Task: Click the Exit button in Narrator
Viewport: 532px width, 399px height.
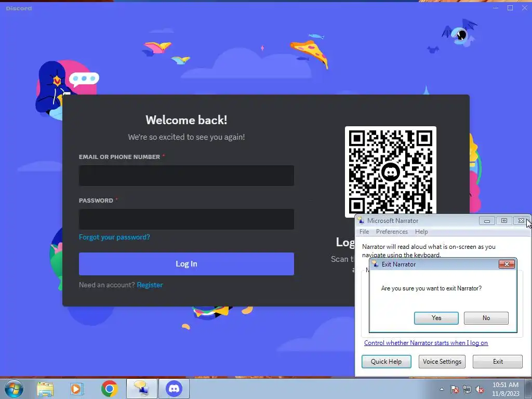Action: pos(498,362)
